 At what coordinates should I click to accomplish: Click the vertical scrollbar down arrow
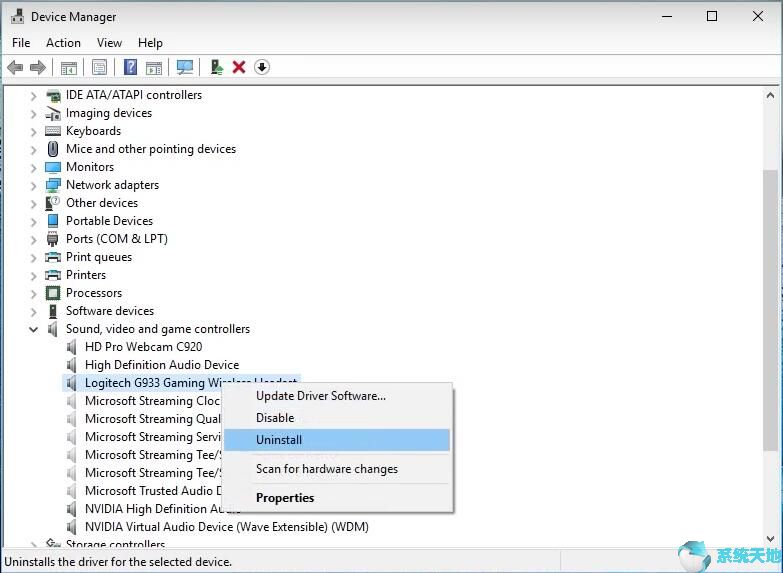pyautogui.click(x=770, y=539)
